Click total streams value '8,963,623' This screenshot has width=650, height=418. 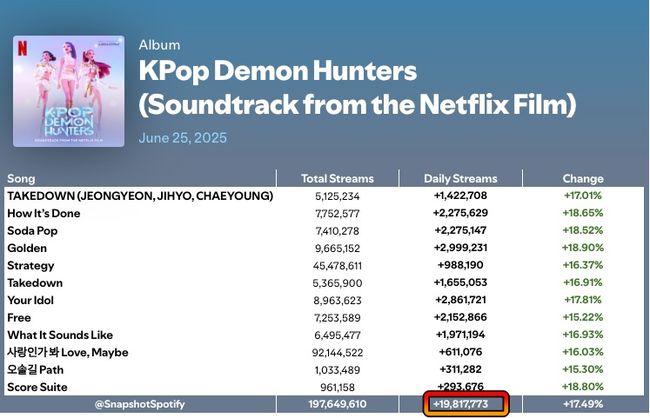[337, 301]
